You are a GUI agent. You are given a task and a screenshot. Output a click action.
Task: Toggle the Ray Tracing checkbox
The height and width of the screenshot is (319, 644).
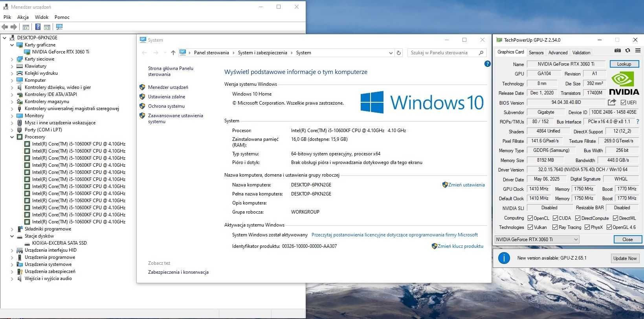click(555, 227)
